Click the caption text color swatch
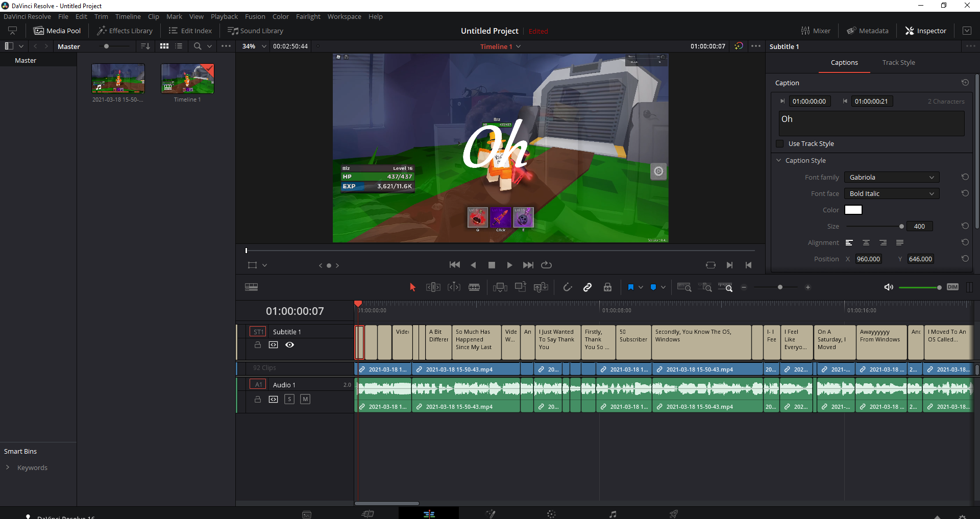This screenshot has width=980, height=519. [853, 210]
